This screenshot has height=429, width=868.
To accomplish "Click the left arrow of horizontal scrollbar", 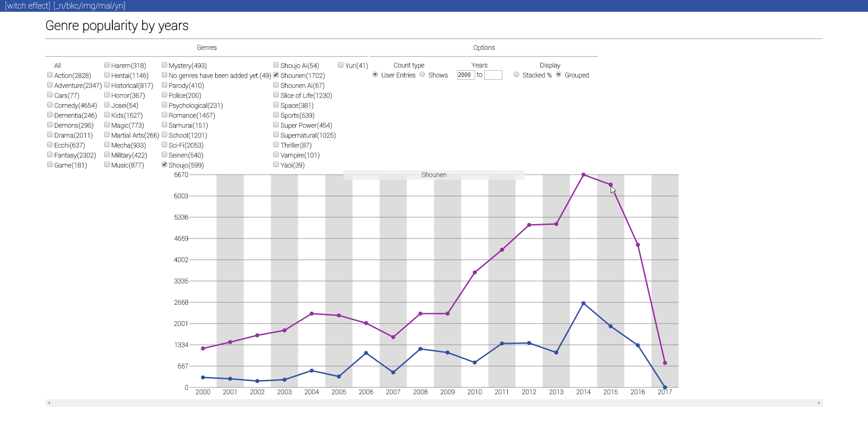I will point(49,403).
